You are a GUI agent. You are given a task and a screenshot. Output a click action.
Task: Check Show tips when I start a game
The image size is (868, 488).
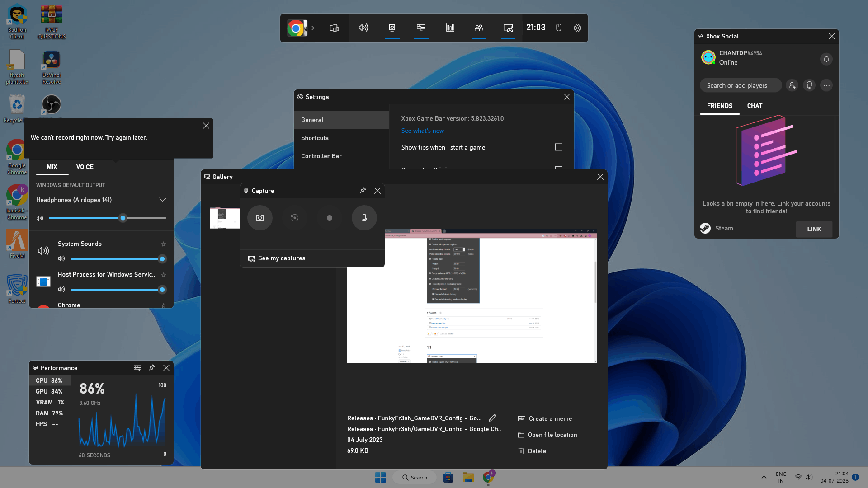tap(559, 147)
